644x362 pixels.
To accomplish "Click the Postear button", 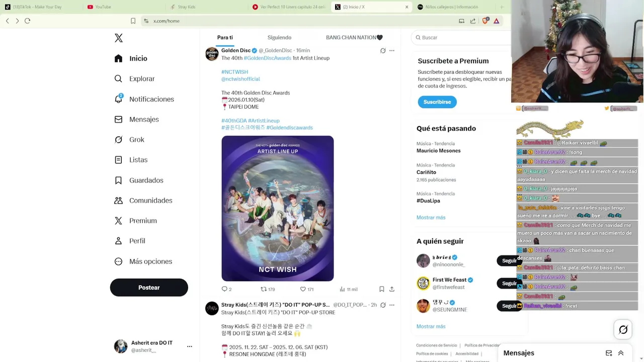I will pyautogui.click(x=149, y=288).
